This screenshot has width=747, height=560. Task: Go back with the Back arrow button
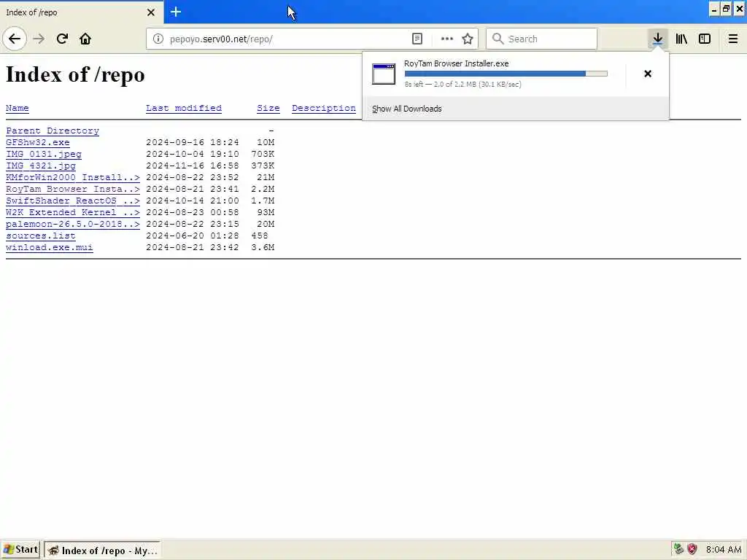(15, 39)
